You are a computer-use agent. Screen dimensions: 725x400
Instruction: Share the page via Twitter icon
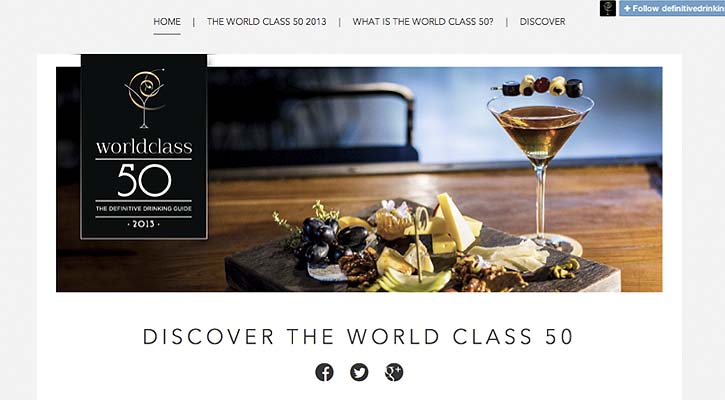pos(359,372)
